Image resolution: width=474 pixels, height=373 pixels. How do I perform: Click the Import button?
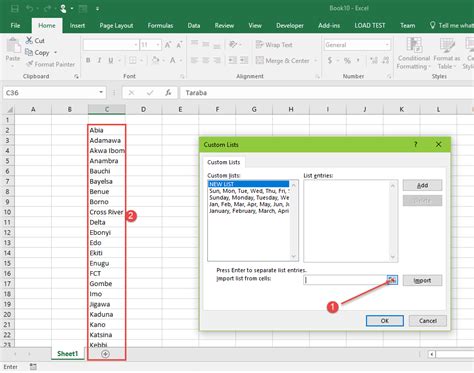point(422,280)
